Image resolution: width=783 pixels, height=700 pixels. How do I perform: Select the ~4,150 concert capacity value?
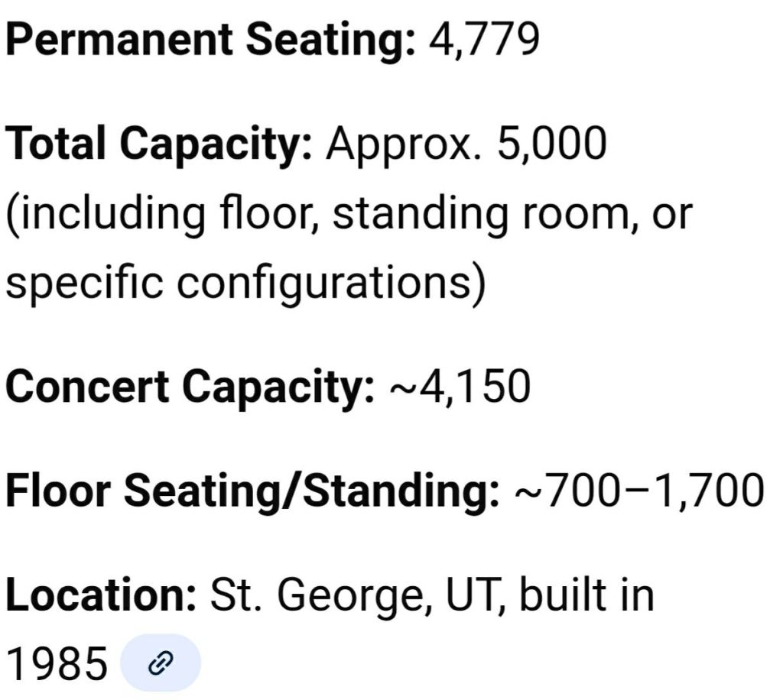tap(460, 387)
